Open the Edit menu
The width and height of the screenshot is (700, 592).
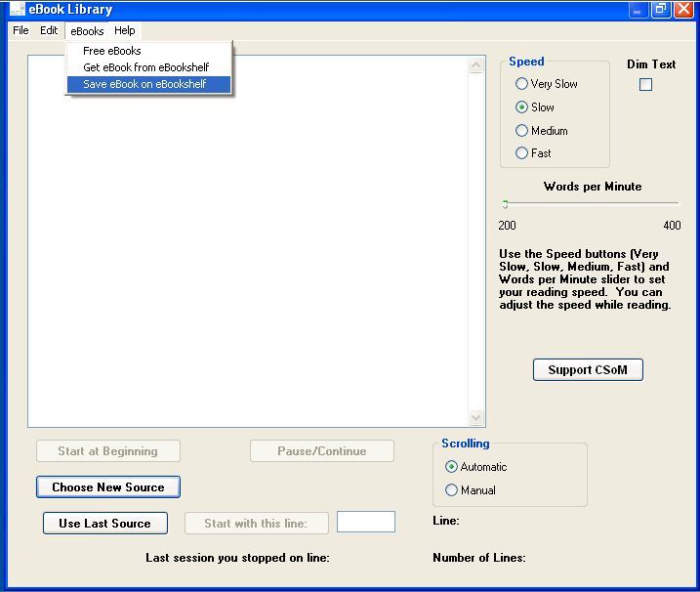49,30
